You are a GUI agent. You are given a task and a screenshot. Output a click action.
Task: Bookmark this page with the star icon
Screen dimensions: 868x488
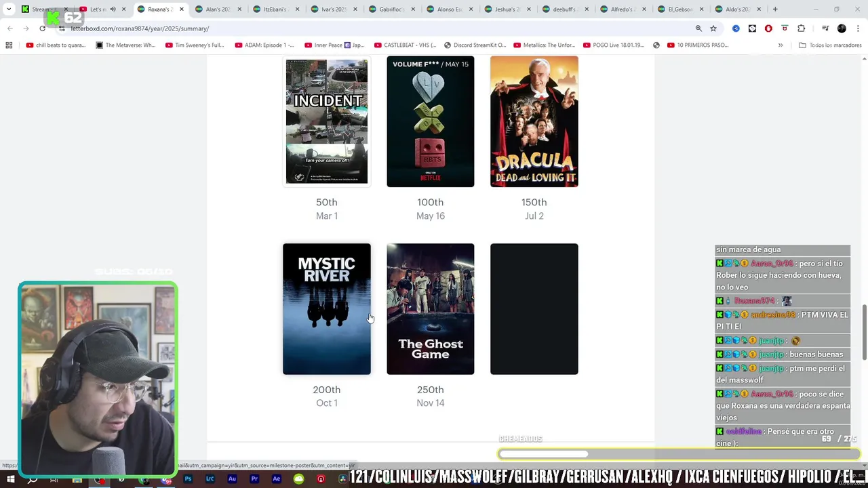pos(713,28)
